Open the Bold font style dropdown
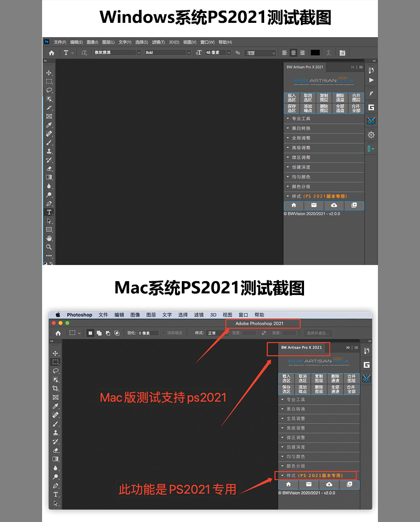420x522 pixels. 168,52
